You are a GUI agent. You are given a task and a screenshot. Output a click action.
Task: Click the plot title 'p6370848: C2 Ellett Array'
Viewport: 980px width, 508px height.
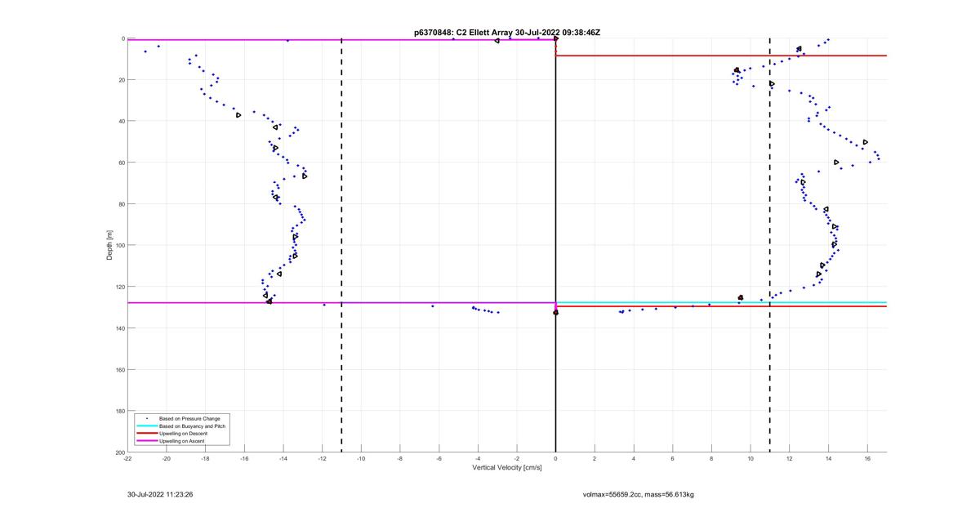point(464,33)
